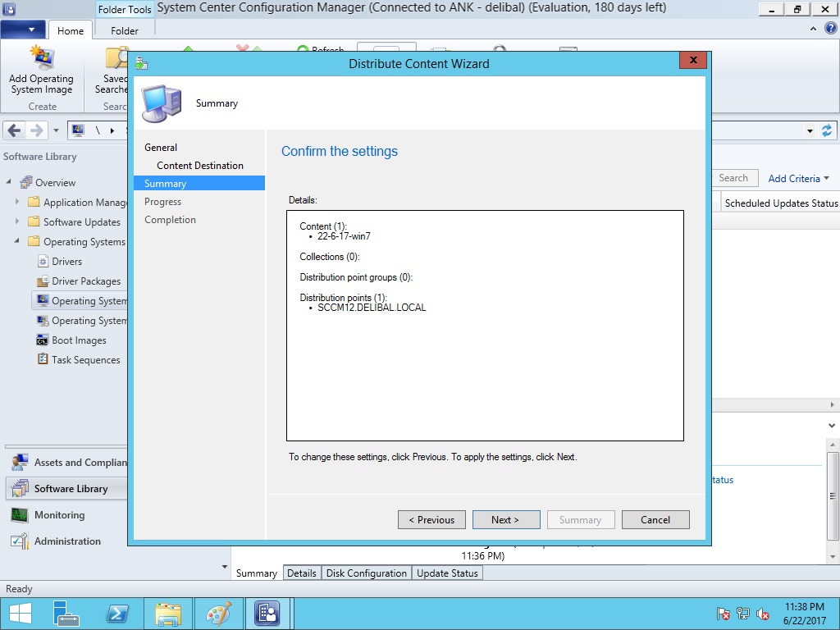The height and width of the screenshot is (630, 840).
Task: Switch to the Disk Configuration tab
Action: tap(366, 573)
